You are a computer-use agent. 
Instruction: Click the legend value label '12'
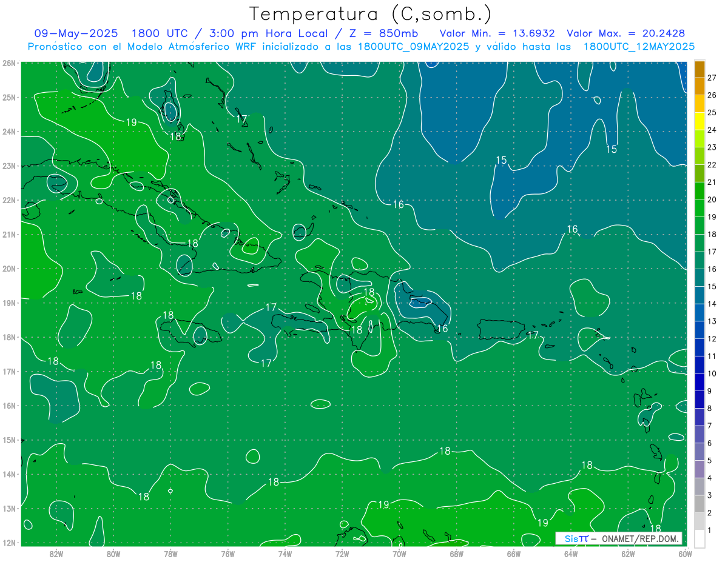[x=712, y=338]
